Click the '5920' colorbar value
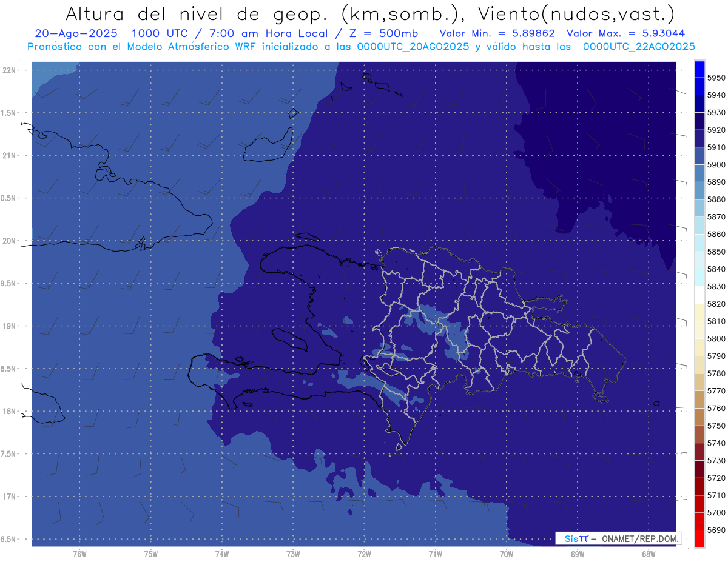 pyautogui.click(x=716, y=130)
